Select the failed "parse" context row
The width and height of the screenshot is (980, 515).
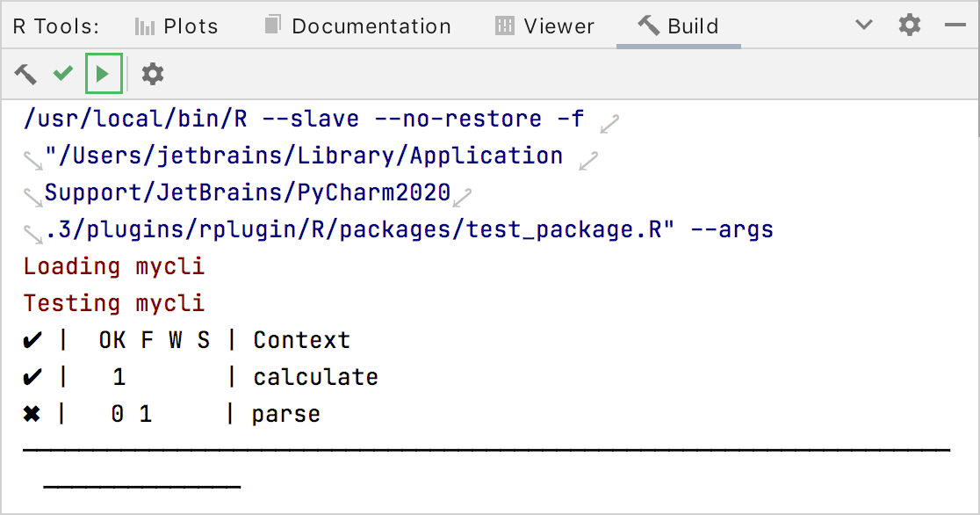point(285,414)
